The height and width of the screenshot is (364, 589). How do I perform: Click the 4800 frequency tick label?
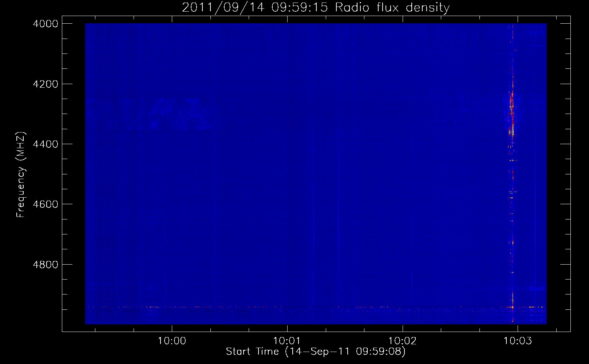46,265
